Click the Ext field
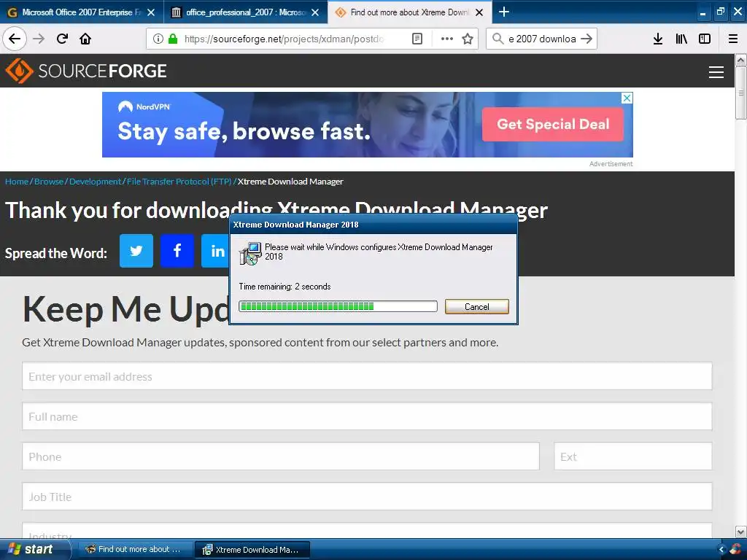Viewport: 747px width, 560px height. 632,456
